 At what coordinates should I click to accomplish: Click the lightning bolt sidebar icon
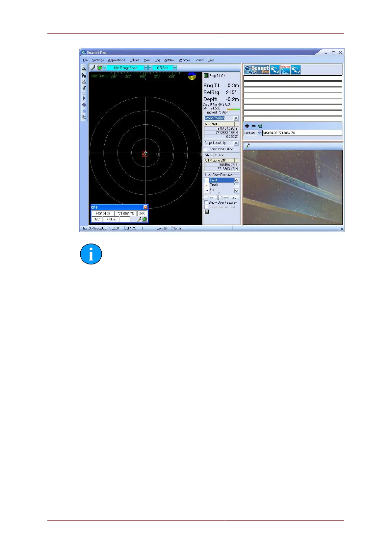point(84,88)
